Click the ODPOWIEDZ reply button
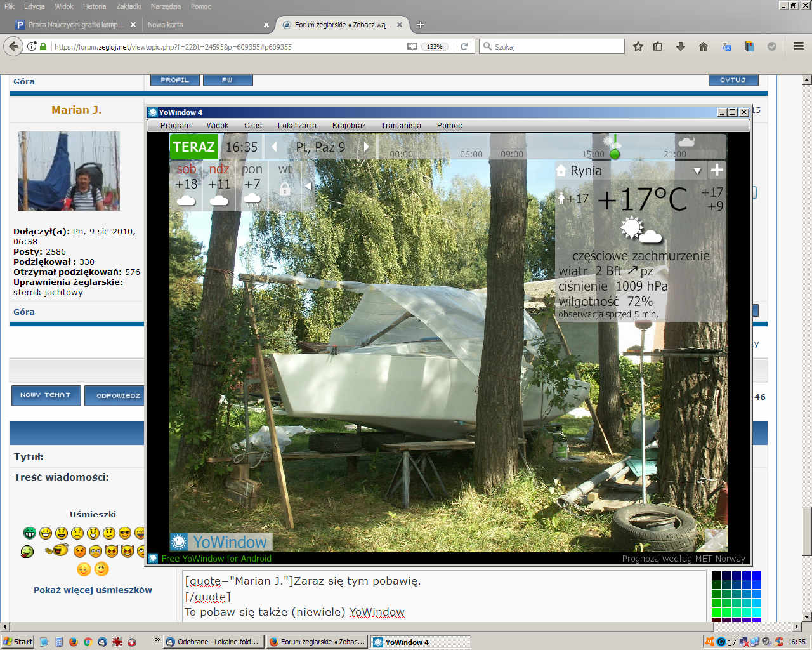This screenshot has width=812, height=650. click(117, 395)
